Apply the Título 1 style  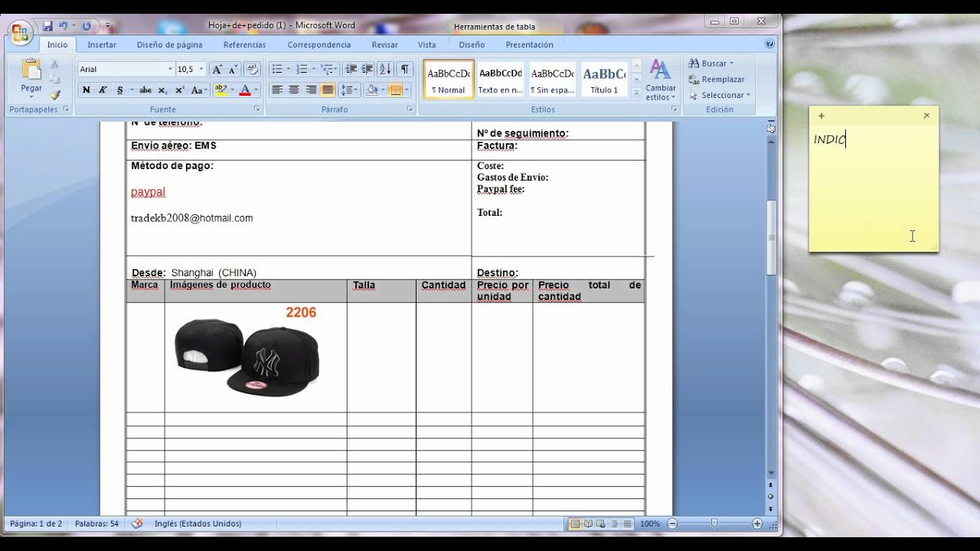pos(603,79)
